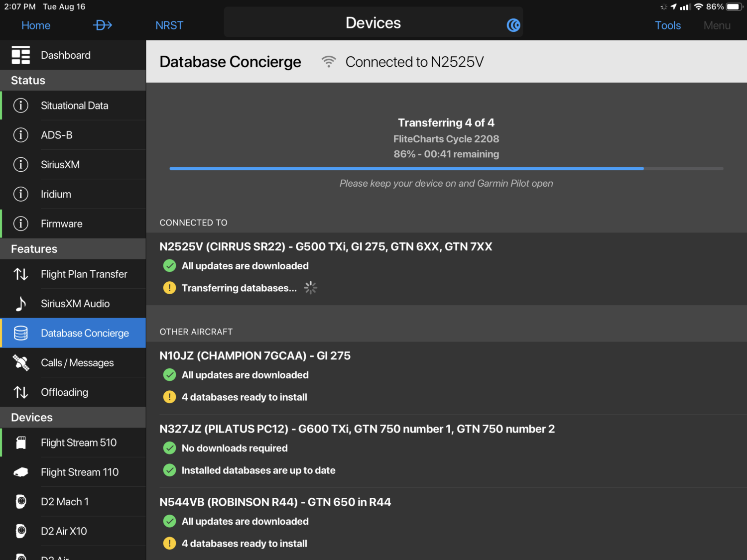Screen dimensions: 747x560
Task: Tap the warning badge on N10JZ databases
Action: click(169, 397)
